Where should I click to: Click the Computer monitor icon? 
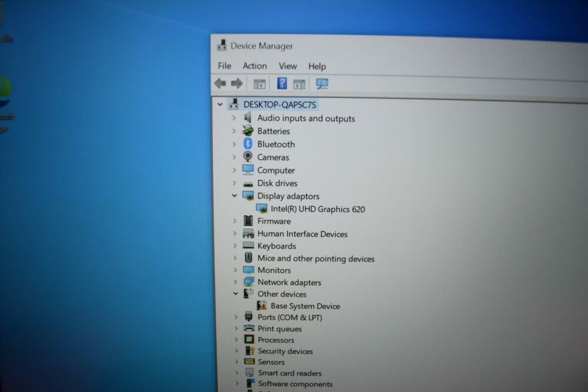(248, 170)
